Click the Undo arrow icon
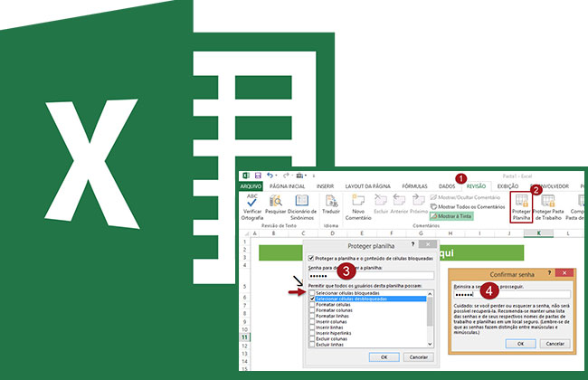 point(270,176)
